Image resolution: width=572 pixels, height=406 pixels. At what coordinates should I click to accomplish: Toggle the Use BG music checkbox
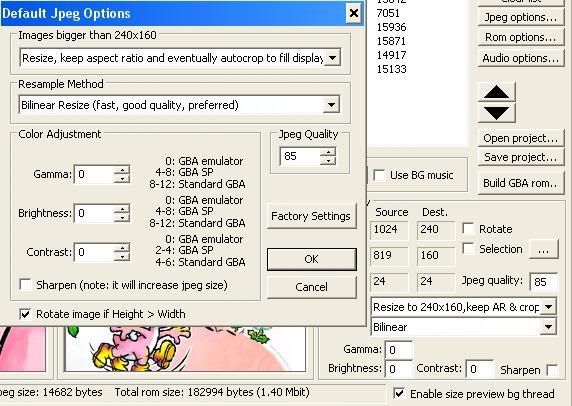pyautogui.click(x=379, y=175)
